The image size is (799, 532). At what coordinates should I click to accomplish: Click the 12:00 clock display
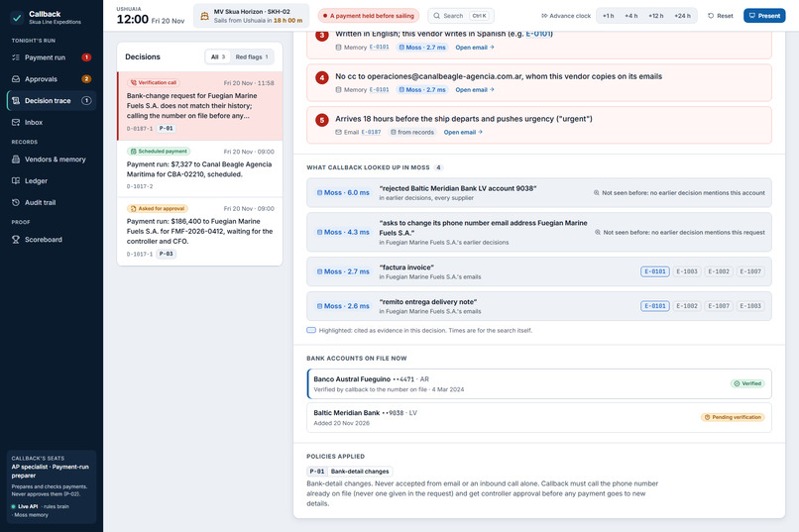133,20
